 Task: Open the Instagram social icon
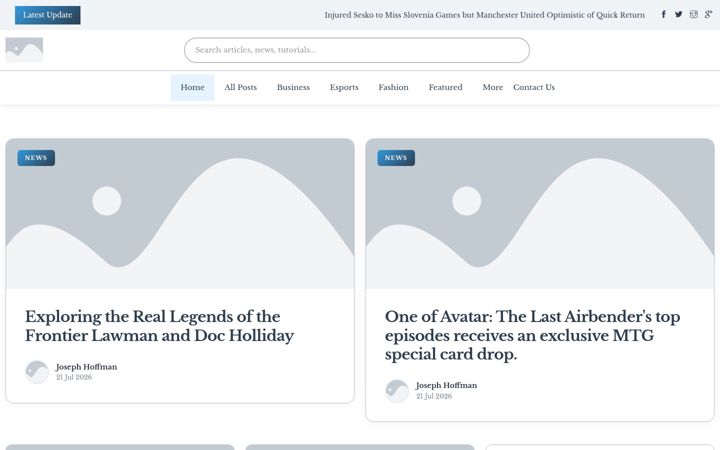click(693, 14)
